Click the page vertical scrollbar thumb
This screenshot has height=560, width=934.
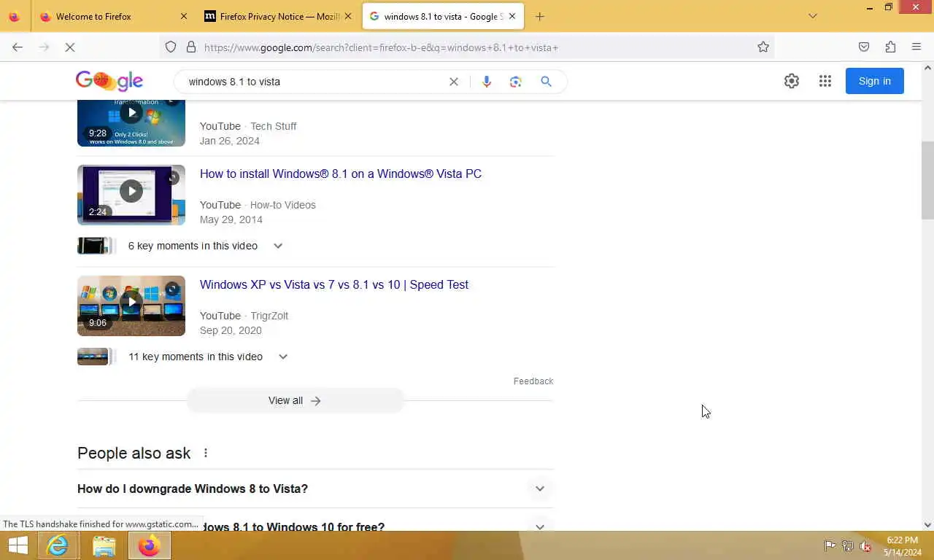[927, 180]
